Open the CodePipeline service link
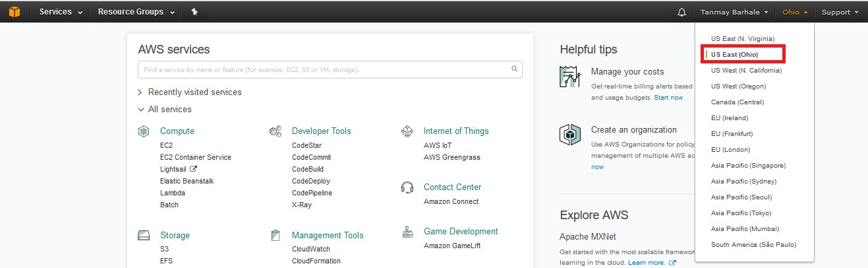Image resolution: width=868 pixels, height=268 pixels. [x=312, y=193]
